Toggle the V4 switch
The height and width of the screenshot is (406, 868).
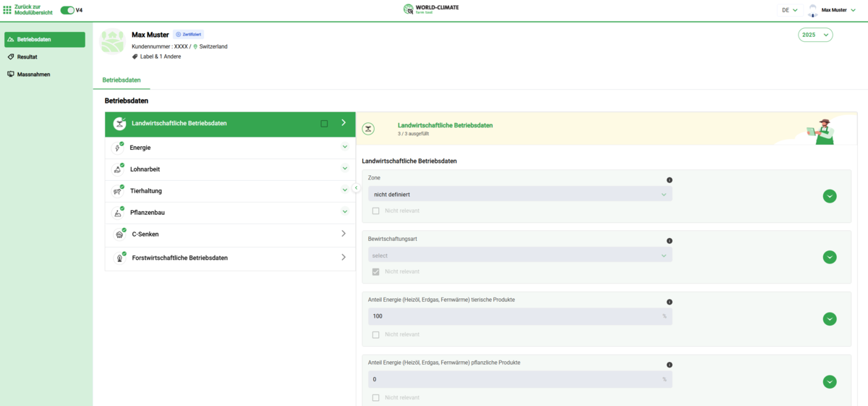point(67,10)
